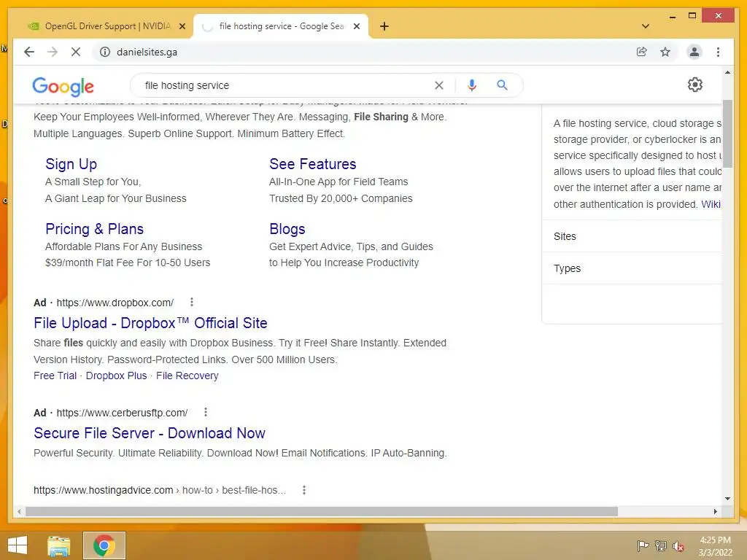Open a new tab
747x560 pixels.
click(384, 26)
